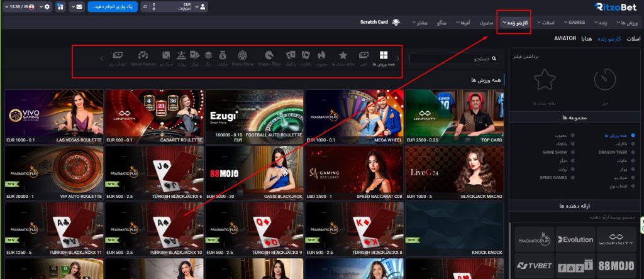
Task: Open recent games clock icon in sidebar
Action: point(605,79)
